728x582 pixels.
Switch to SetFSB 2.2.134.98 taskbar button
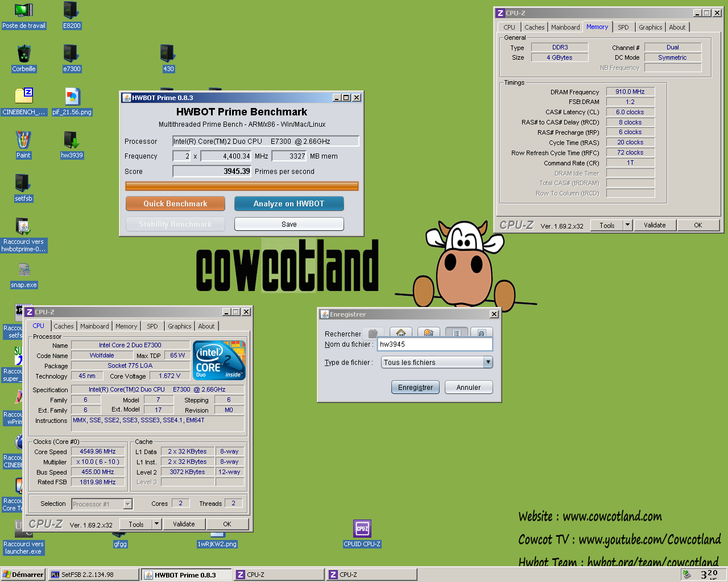click(x=94, y=575)
